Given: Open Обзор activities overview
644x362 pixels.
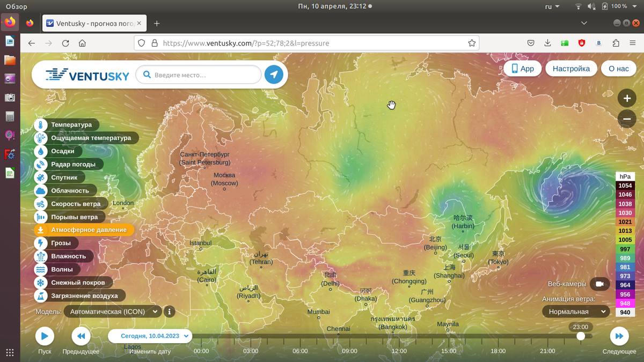Looking at the screenshot, I should pyautogui.click(x=16, y=6).
